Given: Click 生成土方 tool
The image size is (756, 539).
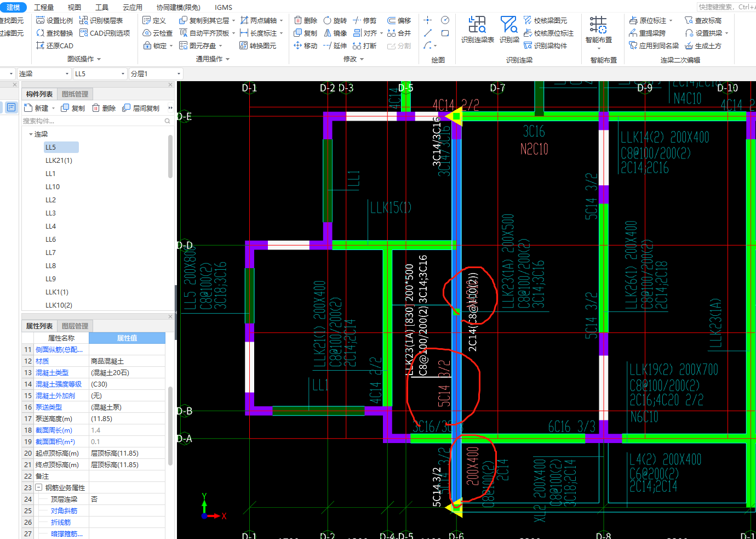Looking at the screenshot, I should pyautogui.click(x=703, y=46).
